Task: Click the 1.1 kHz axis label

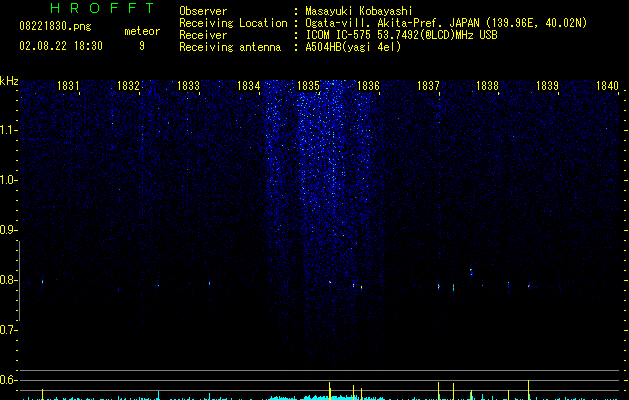Action: [8, 130]
